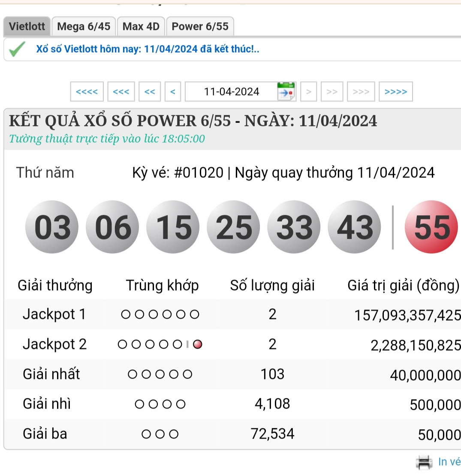Click the >>> navigation button
The image size is (461, 476).
click(x=361, y=91)
